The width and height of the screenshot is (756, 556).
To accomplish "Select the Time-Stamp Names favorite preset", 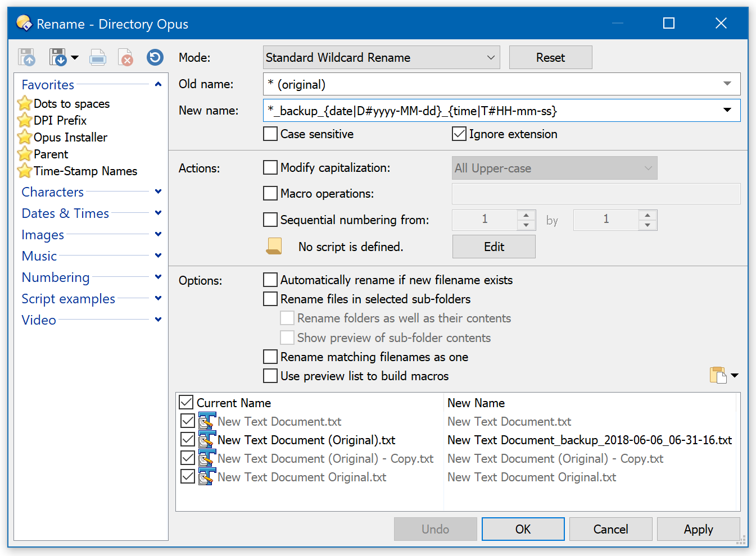I will click(x=85, y=171).
